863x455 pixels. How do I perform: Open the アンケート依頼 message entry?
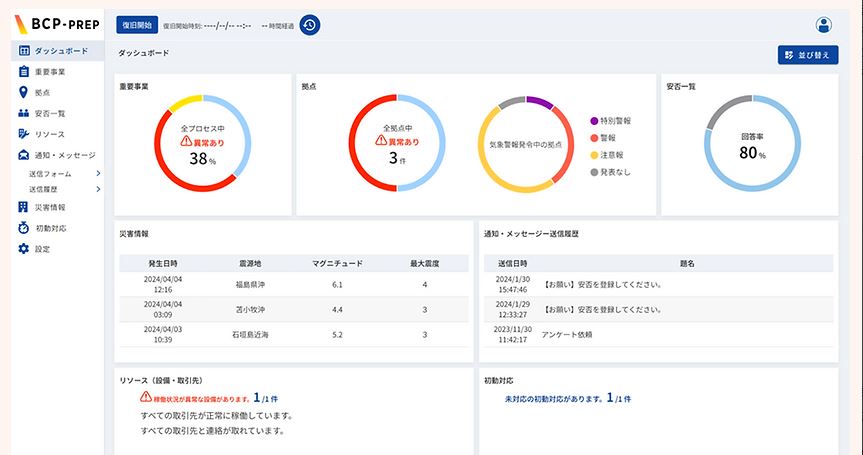(566, 334)
